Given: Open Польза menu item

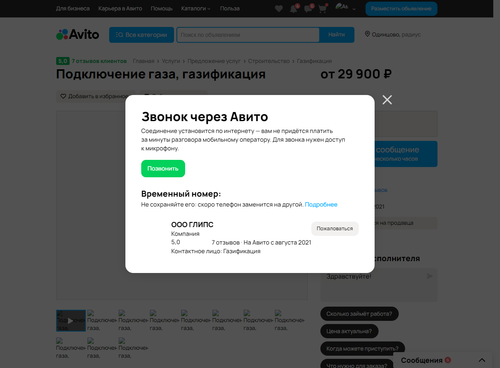Looking at the screenshot, I should 230,9.
